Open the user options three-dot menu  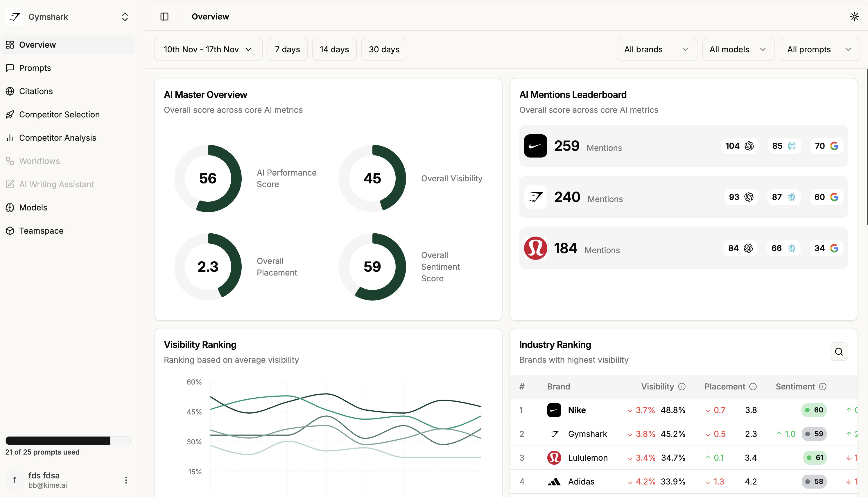pos(125,480)
